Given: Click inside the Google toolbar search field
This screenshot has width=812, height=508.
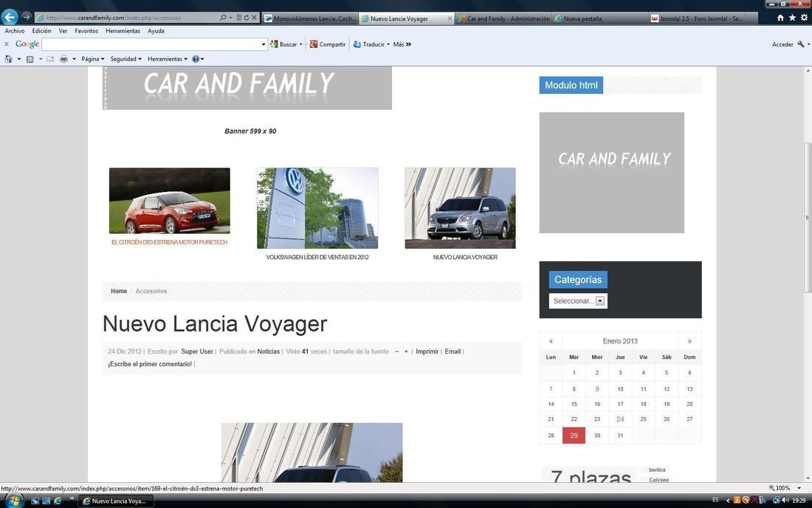Looking at the screenshot, I should 151,44.
